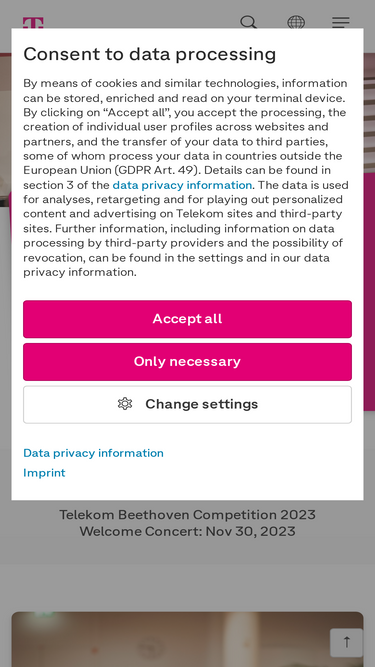Click the background photo strip behind the dialog, top left

[6, 128]
